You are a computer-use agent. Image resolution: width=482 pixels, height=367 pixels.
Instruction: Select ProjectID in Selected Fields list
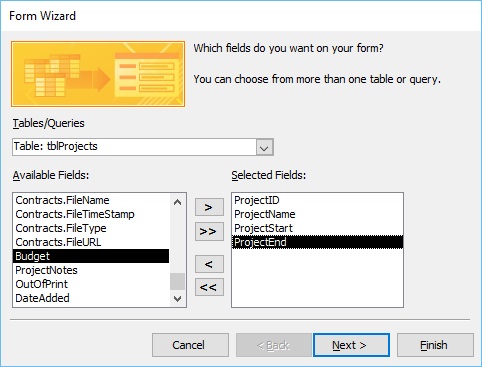317,200
